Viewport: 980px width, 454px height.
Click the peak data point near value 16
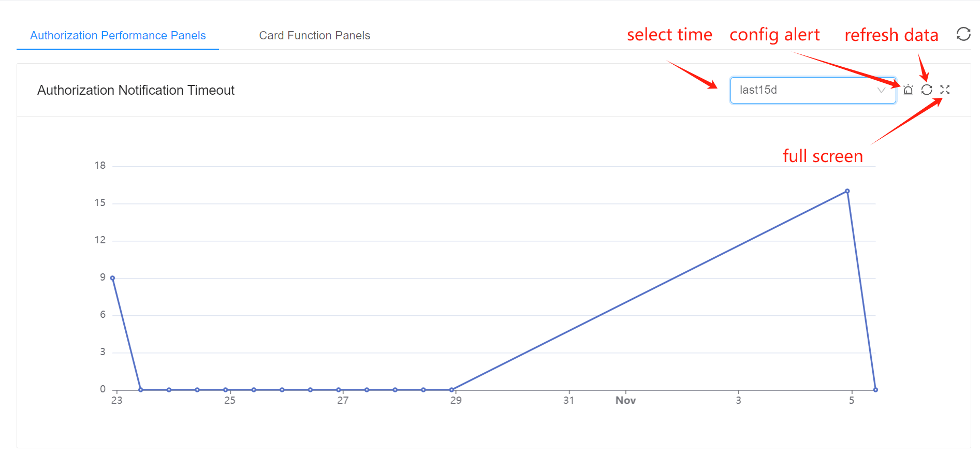click(x=847, y=191)
